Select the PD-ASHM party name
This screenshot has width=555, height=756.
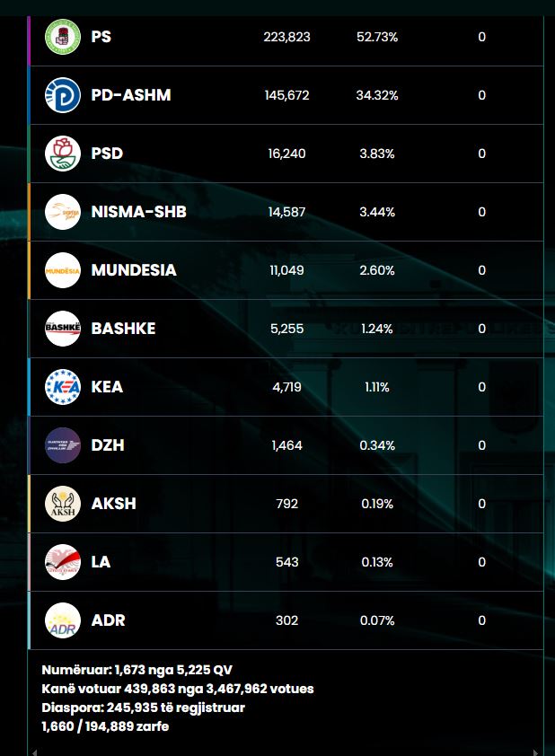(x=130, y=95)
